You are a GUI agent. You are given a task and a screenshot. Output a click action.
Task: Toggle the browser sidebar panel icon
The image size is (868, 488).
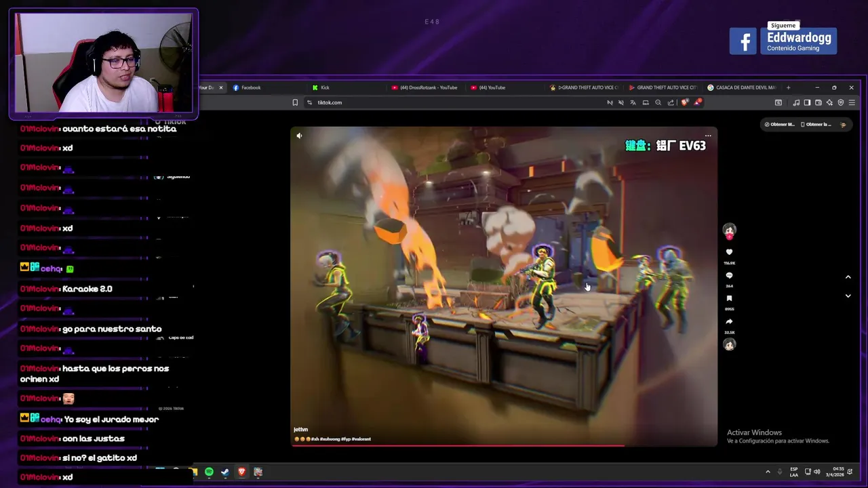tap(807, 102)
